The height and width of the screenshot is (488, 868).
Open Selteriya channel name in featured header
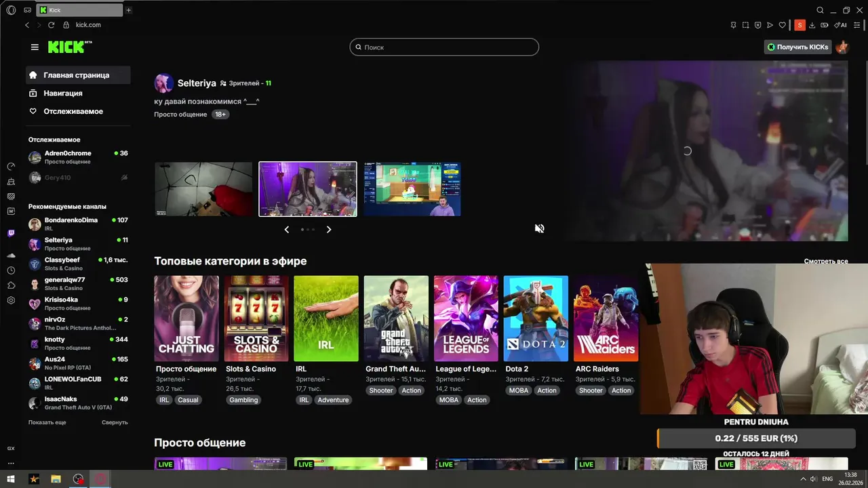[197, 83]
